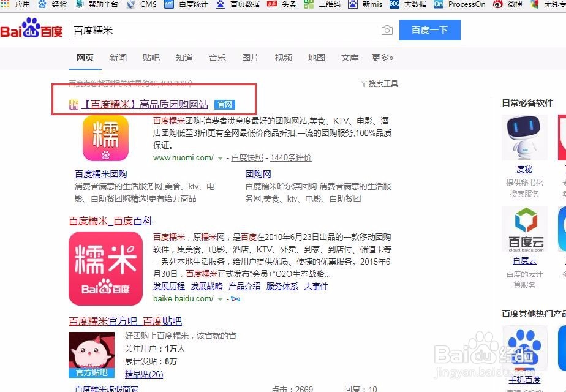Click the orange 糯 app logo thumbnail
The height and width of the screenshot is (392, 566).
[x=105, y=138]
